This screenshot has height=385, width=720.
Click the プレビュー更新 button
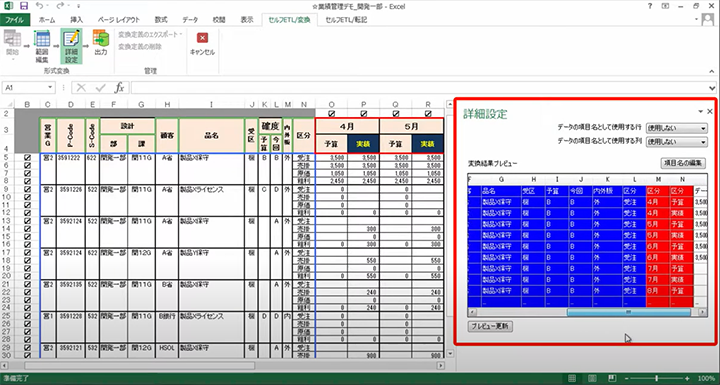[x=490, y=326]
